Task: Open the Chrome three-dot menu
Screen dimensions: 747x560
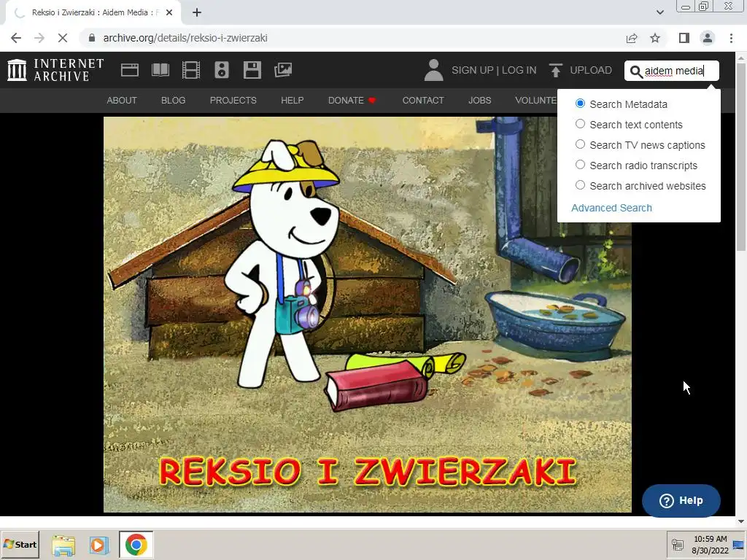Action: (731, 38)
